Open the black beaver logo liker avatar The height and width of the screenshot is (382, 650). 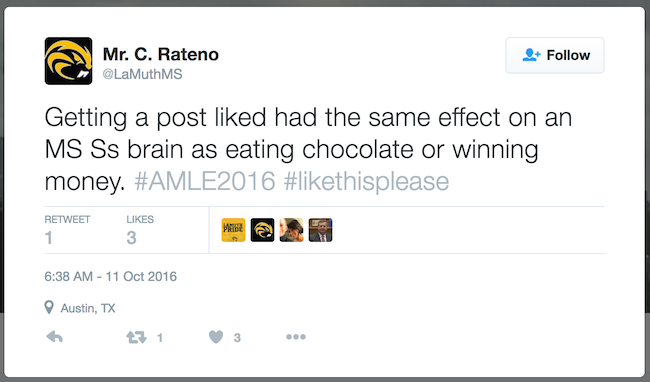pos(262,230)
